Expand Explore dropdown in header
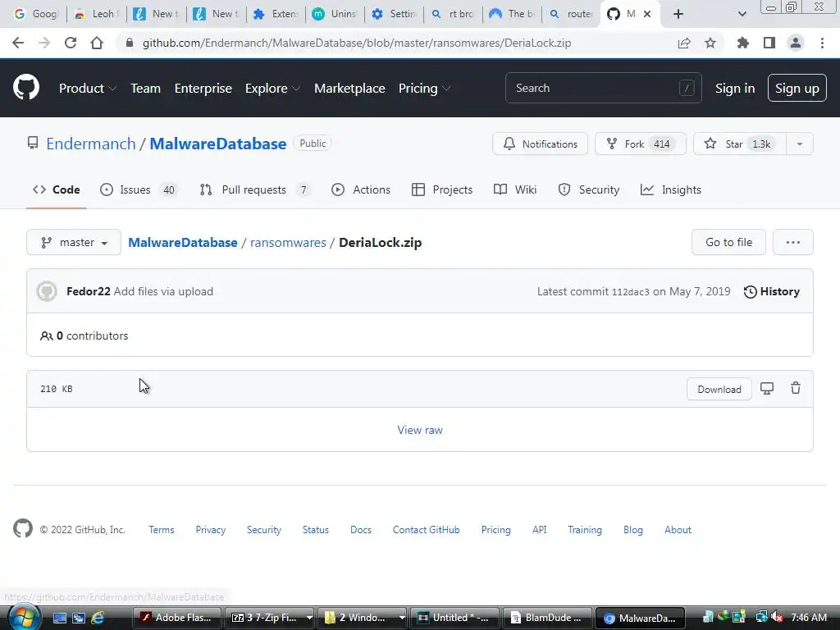This screenshot has height=630, width=840. [272, 89]
